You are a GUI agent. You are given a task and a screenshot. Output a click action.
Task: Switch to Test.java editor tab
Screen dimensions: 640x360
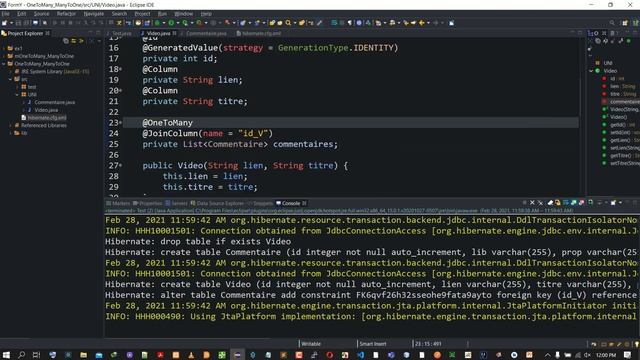coord(120,33)
